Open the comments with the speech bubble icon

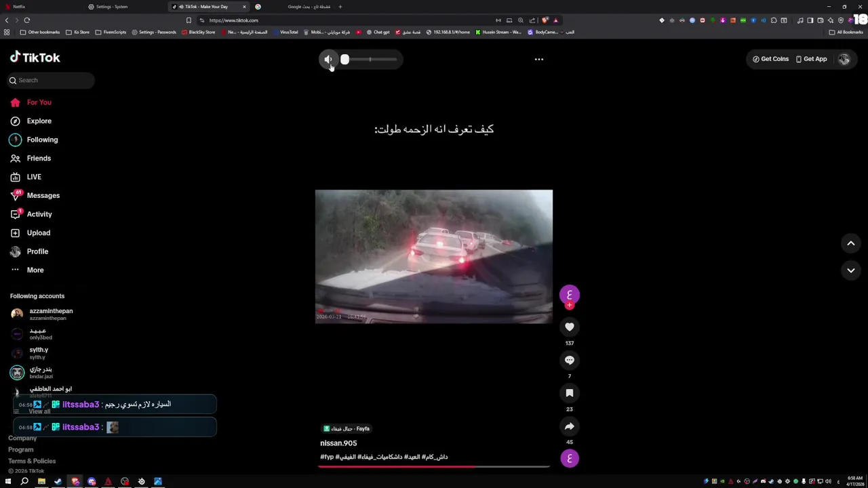point(570,360)
